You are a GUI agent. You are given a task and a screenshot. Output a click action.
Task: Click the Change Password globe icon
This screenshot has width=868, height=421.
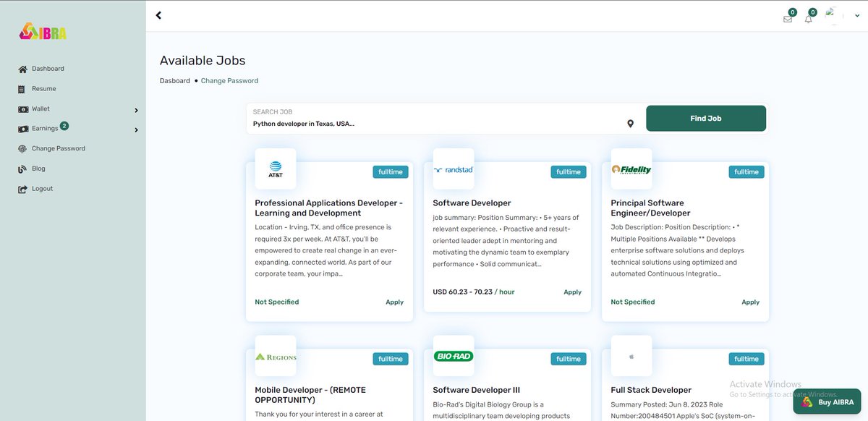coord(23,149)
